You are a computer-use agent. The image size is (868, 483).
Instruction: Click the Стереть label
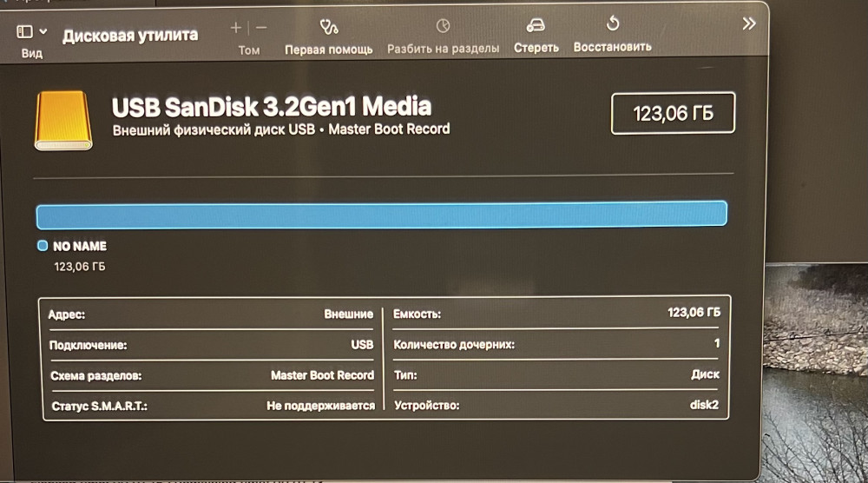tap(536, 48)
